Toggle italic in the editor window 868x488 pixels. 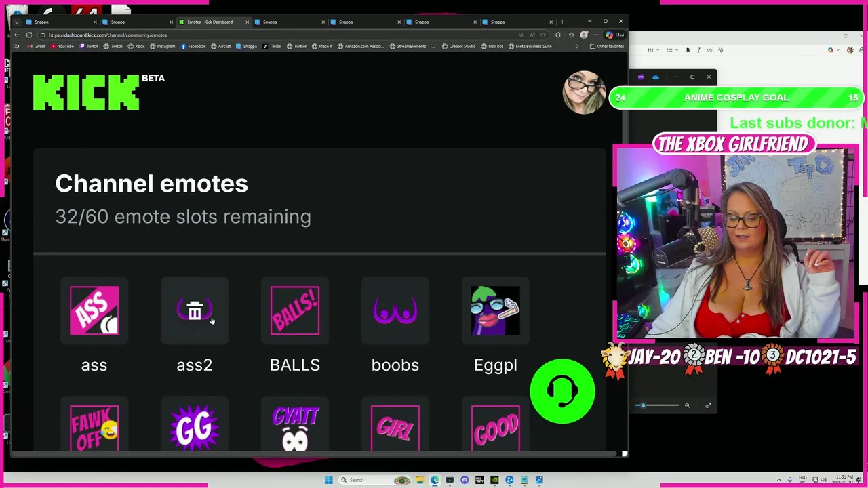pyautogui.click(x=698, y=50)
